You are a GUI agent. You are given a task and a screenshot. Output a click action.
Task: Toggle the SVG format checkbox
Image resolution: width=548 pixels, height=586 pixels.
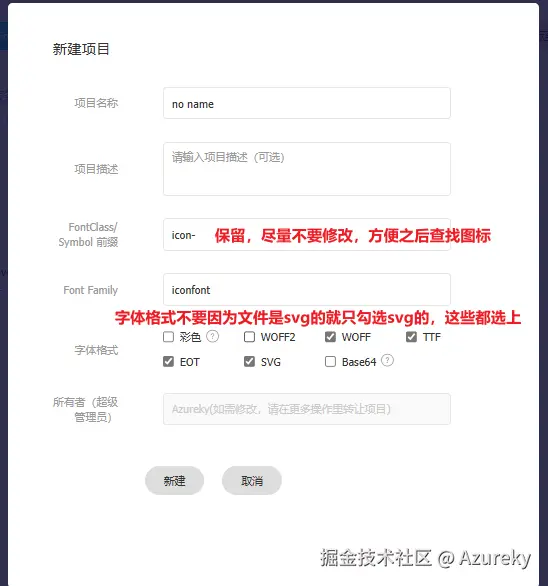(x=249, y=362)
